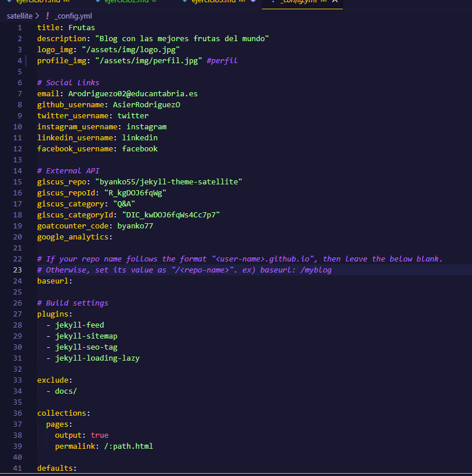The width and height of the screenshot is (472, 476).
Task: Click the #perfil comment on line 4
Action: (222, 60)
